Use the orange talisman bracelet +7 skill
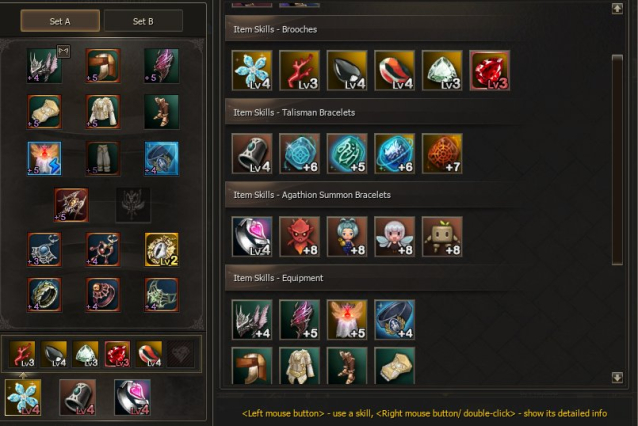Screen dimensions: 638x426 pyautogui.click(x=442, y=154)
